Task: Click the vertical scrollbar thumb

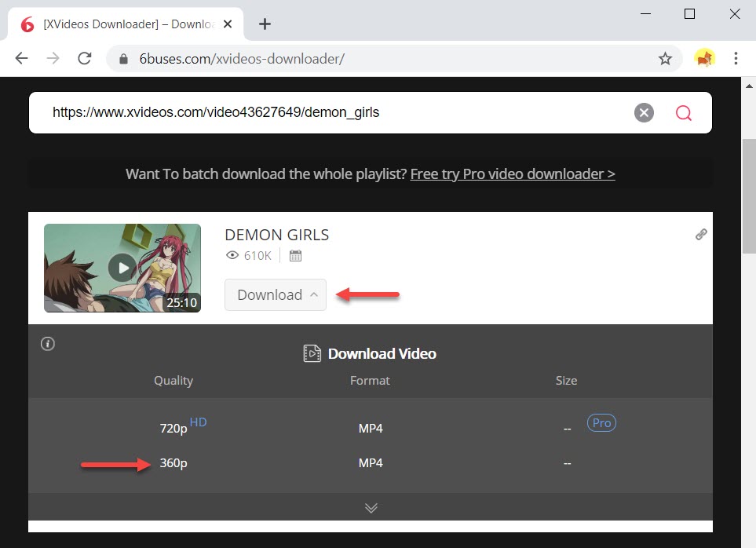Action: point(749,195)
